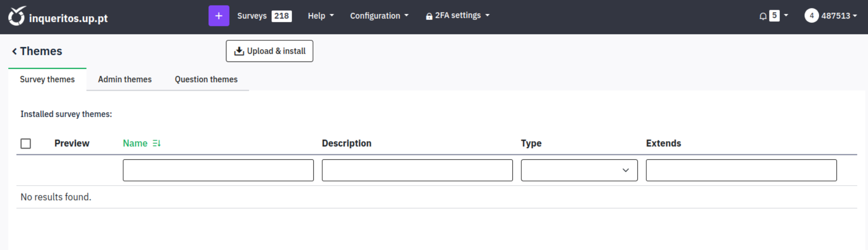Viewport: 868px width, 250px height.
Task: Click the Name filter input field
Action: pos(218,170)
